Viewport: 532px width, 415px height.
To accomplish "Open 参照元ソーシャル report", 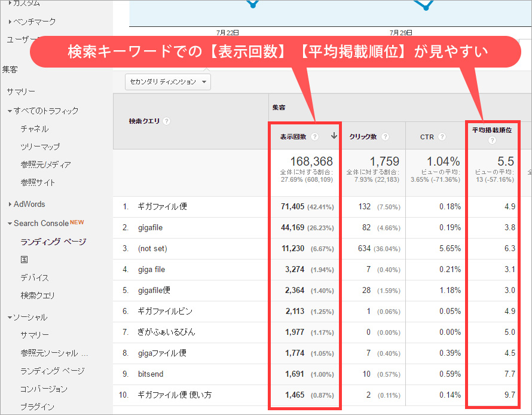I will click(54, 353).
